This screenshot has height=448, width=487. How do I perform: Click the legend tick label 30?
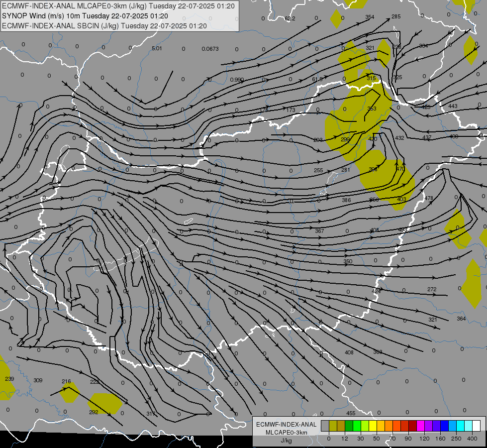pos(361,439)
